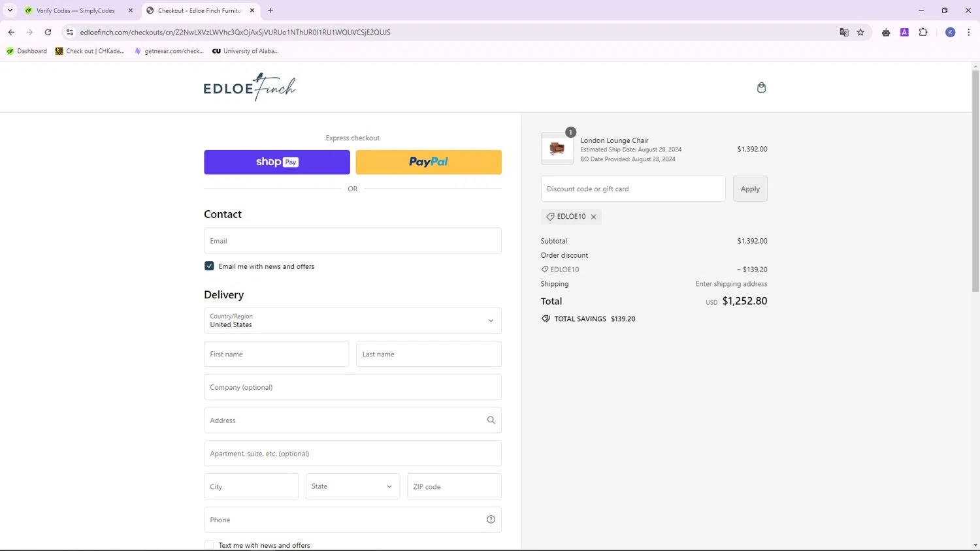This screenshot has width=980, height=551.
Task: Click the Apartment, suite field
Action: [353, 453]
